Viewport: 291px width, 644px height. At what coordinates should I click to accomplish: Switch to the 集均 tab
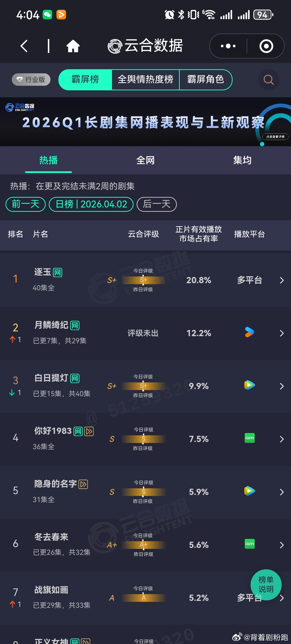pos(243,160)
